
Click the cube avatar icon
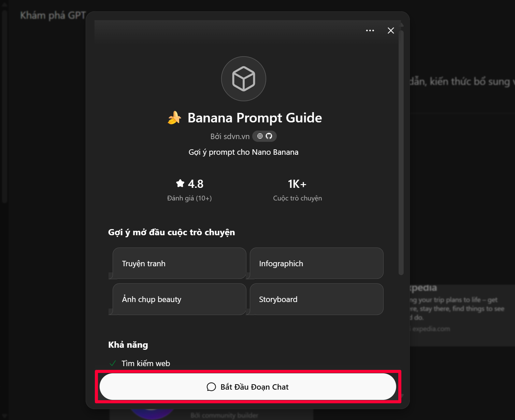243,79
